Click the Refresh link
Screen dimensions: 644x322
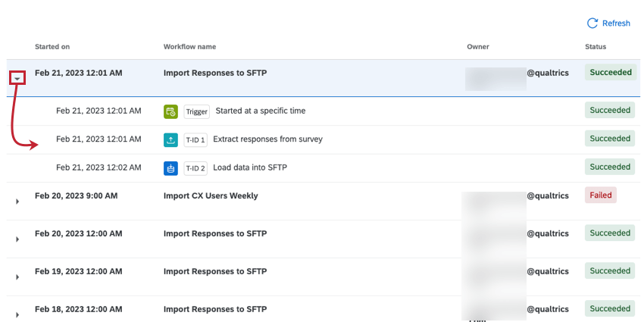(x=616, y=23)
